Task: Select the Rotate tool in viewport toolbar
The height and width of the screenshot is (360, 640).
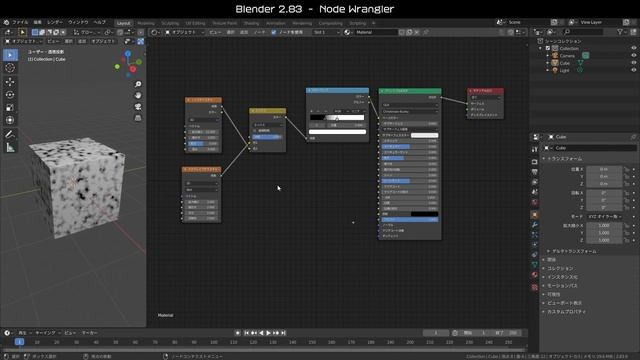Action: (10, 95)
